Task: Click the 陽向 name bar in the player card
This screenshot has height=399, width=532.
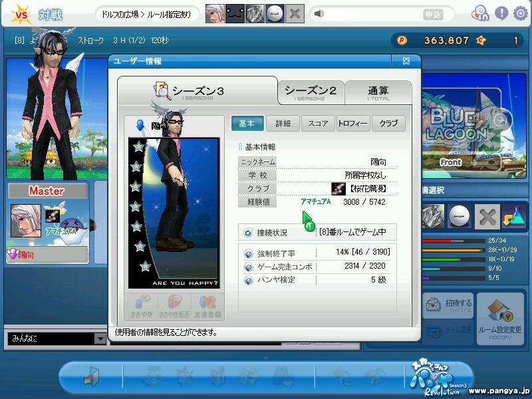Action: click(x=47, y=255)
